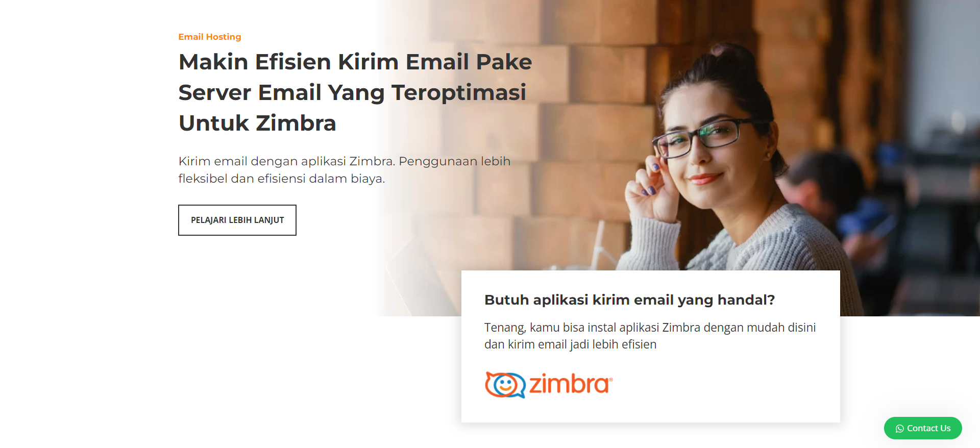
Task: Click heading line Untuk Zimbra
Action: click(257, 123)
